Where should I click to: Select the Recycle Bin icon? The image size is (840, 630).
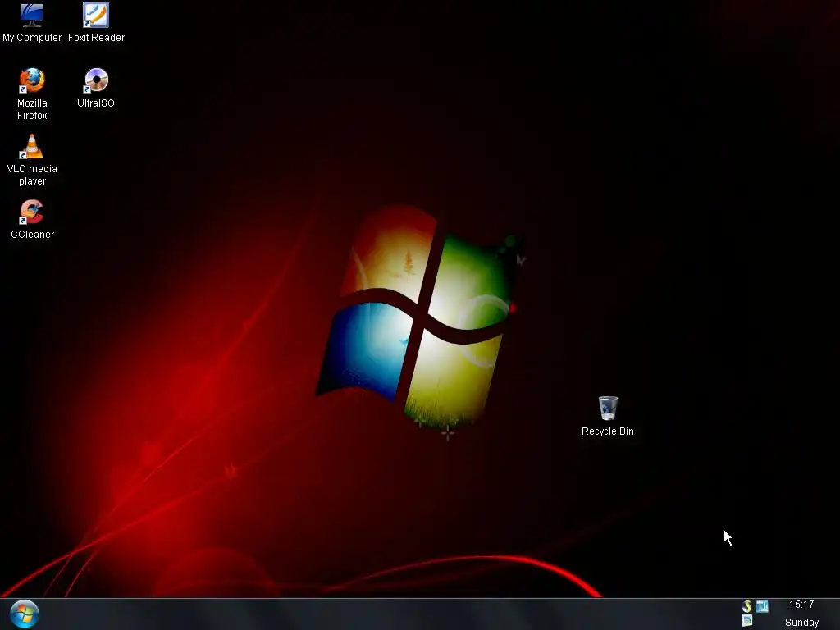click(608, 409)
